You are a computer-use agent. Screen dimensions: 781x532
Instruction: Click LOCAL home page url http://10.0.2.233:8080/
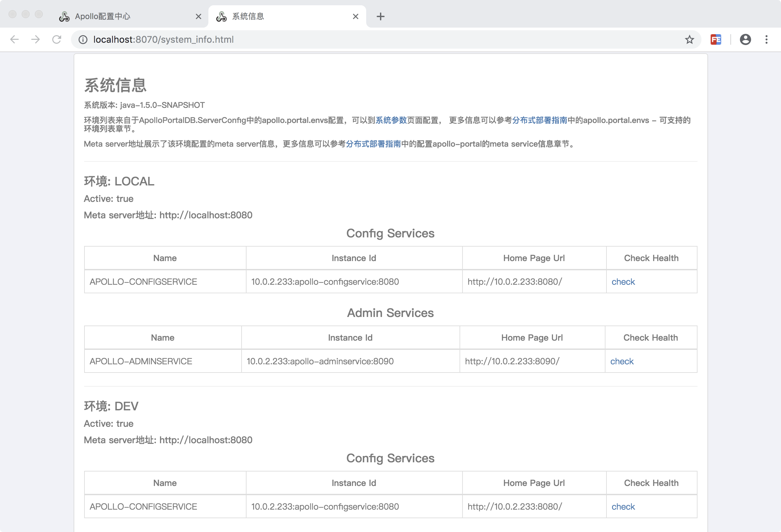click(514, 282)
